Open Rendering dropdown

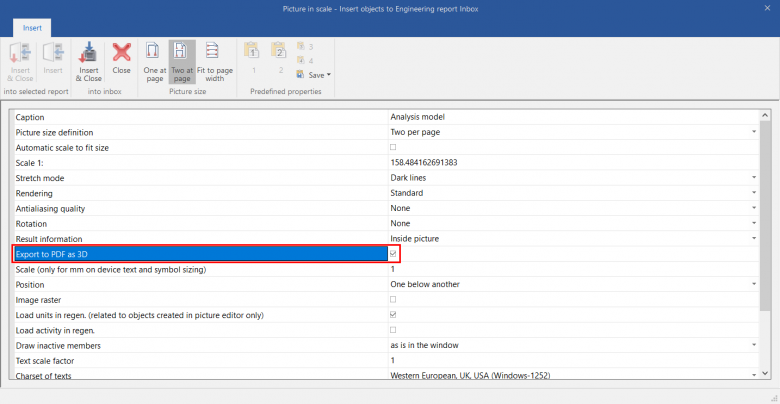click(x=754, y=193)
